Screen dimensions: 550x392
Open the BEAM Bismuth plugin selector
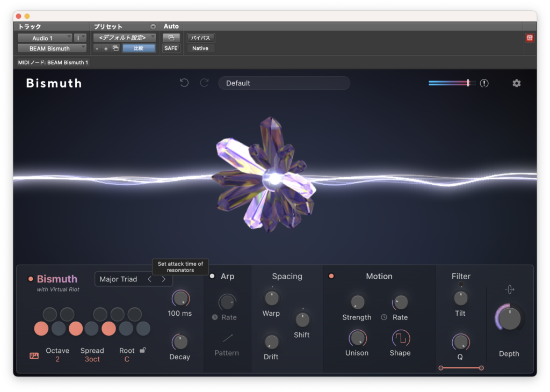[52, 48]
